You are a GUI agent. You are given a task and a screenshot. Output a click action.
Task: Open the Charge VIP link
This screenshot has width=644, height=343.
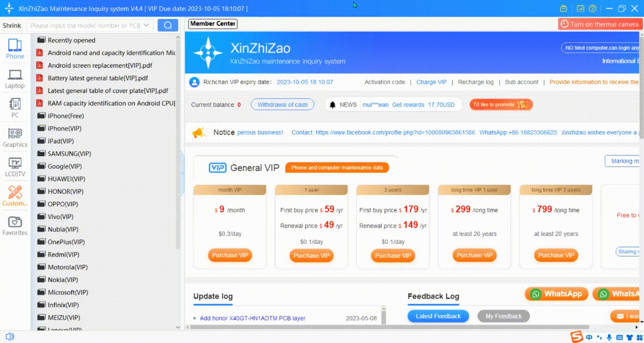point(431,82)
